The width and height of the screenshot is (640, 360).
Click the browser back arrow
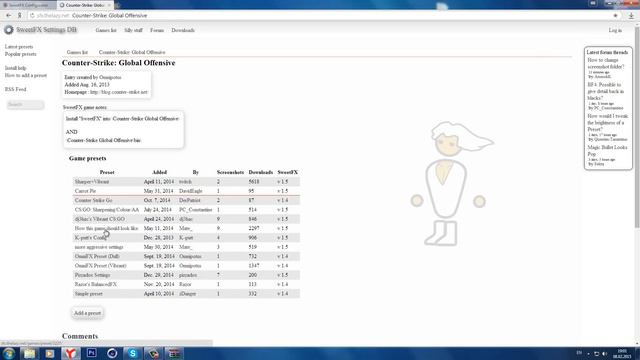[9, 16]
